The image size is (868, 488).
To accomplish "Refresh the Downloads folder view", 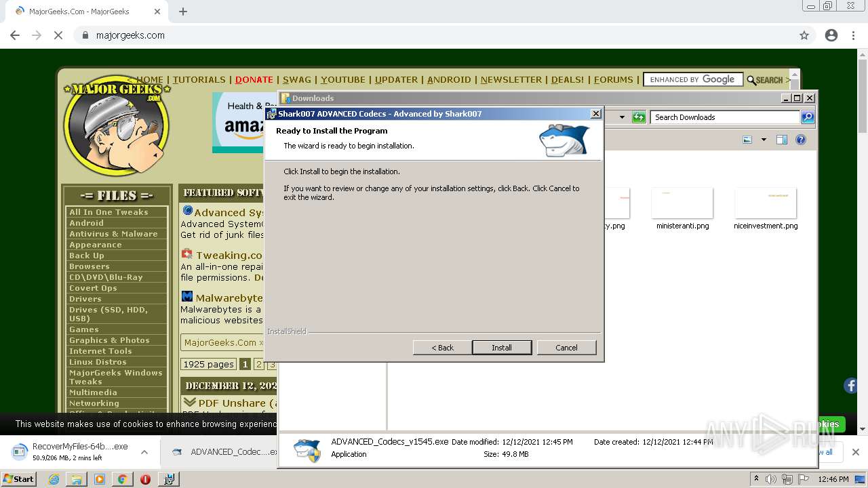I will point(639,117).
